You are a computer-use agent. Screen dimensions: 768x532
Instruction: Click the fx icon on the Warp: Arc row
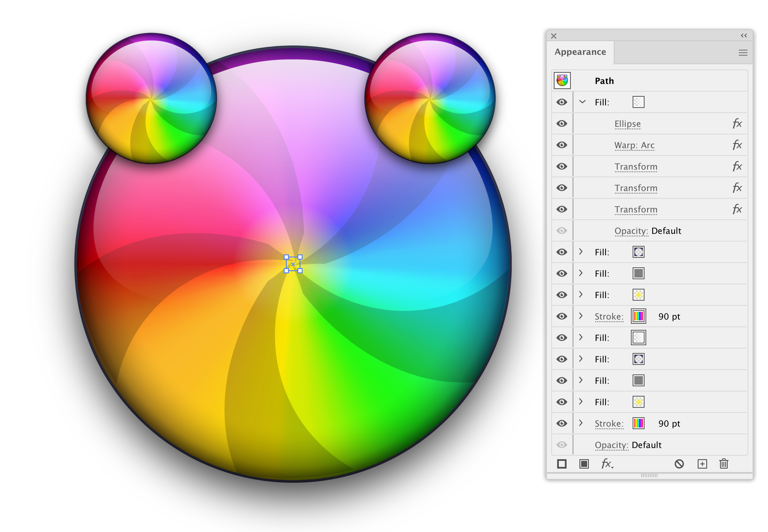point(737,145)
